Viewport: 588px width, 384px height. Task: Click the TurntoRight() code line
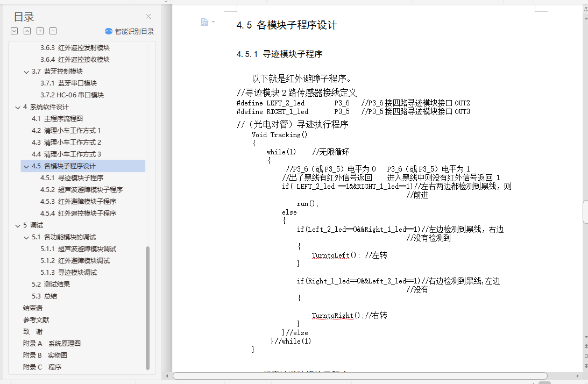point(349,315)
